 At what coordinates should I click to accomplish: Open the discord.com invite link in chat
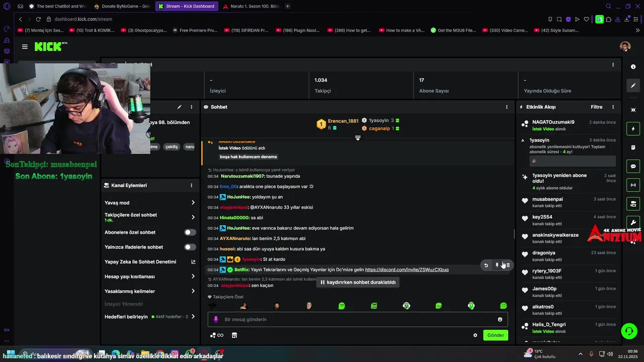[407, 270]
